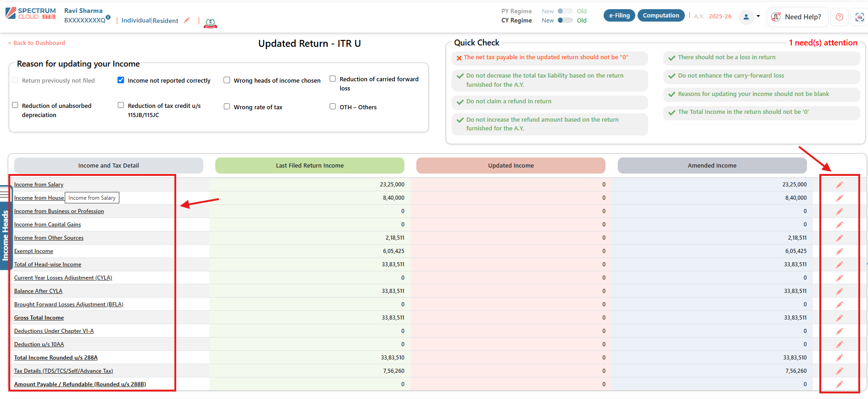The height and width of the screenshot is (399, 868).
Task: Click the Need Help? button
Action: tap(797, 17)
